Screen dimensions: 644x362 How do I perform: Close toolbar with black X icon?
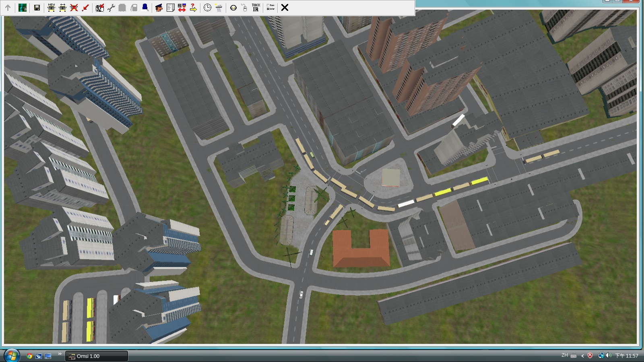coord(285,8)
